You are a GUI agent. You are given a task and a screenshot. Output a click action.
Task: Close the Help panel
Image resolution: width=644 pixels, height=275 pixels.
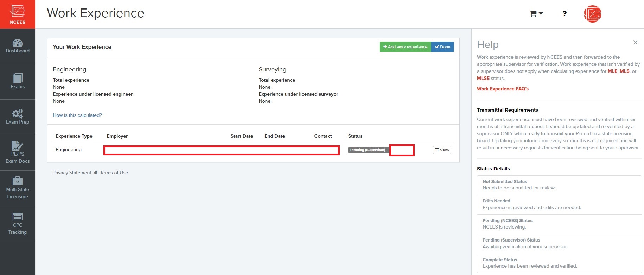click(x=635, y=43)
